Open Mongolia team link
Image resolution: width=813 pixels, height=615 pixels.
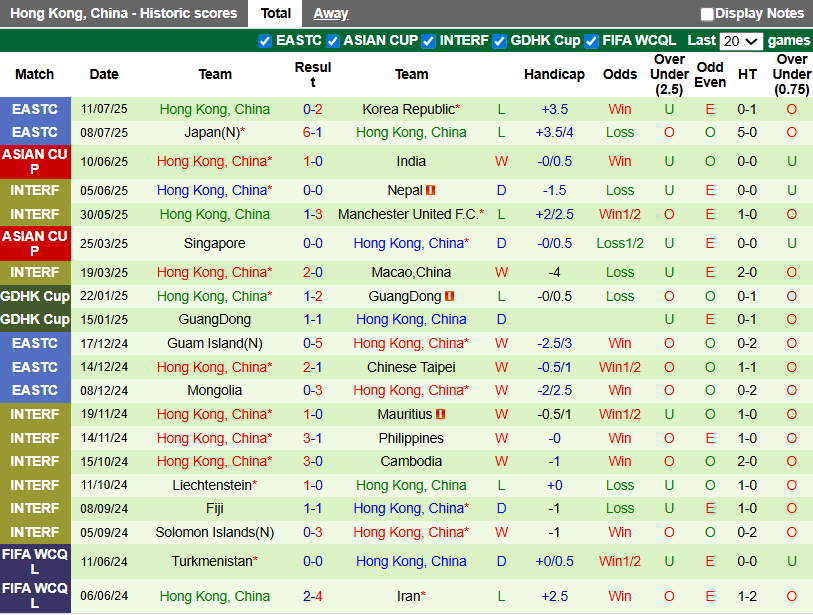coord(215,390)
